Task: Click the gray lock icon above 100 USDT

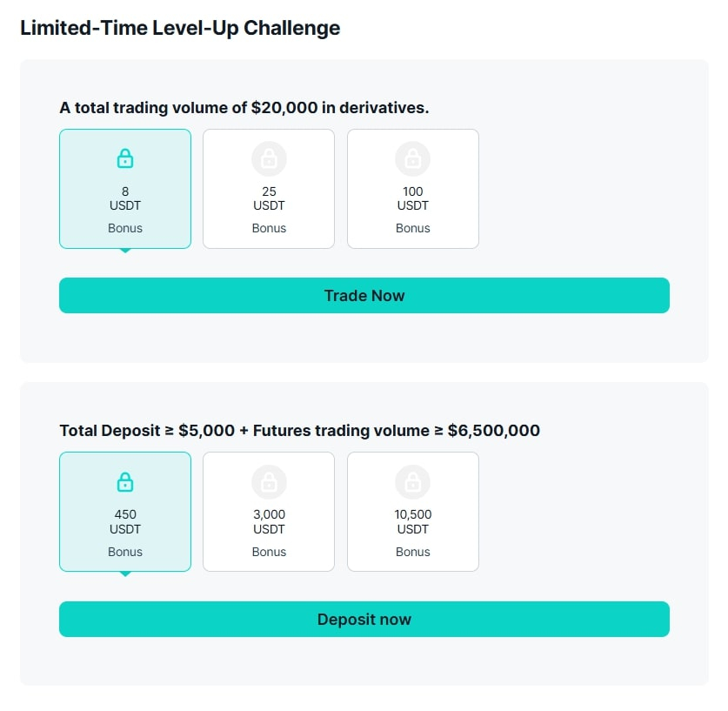Action: [413, 158]
